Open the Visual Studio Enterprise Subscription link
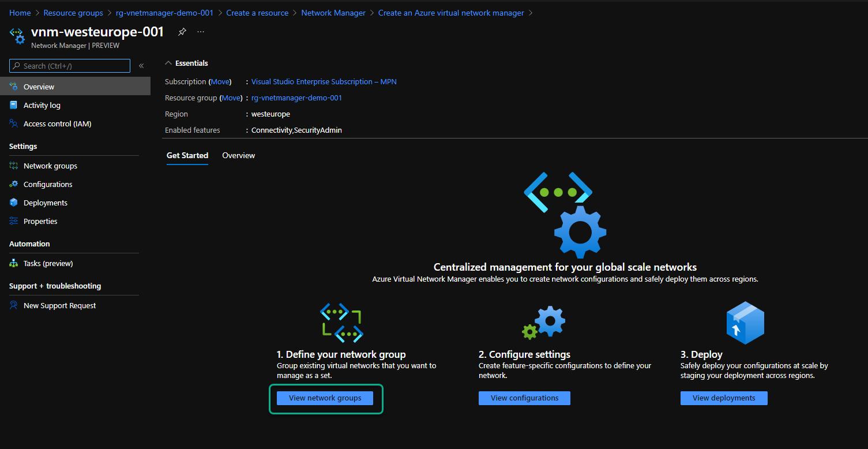 pyautogui.click(x=324, y=81)
